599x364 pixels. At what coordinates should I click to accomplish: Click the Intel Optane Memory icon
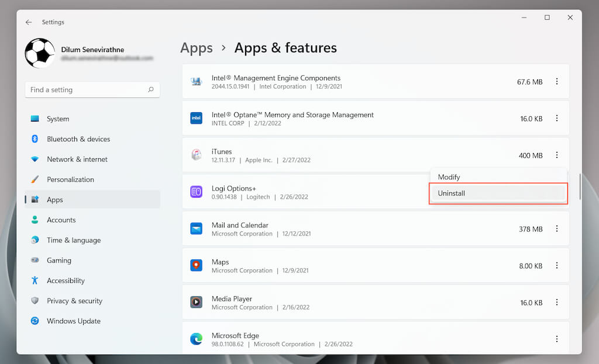pyautogui.click(x=197, y=119)
